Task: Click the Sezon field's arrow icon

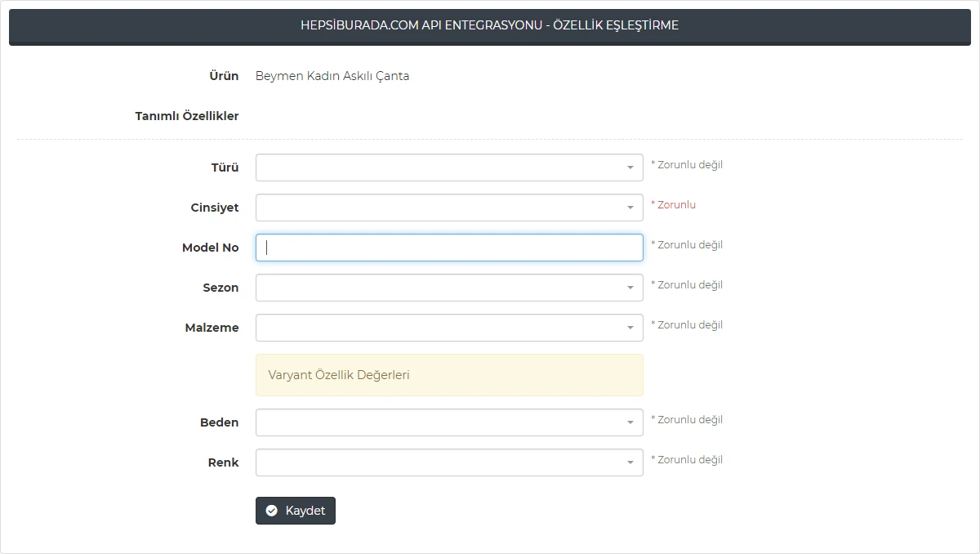Action: [x=630, y=288]
